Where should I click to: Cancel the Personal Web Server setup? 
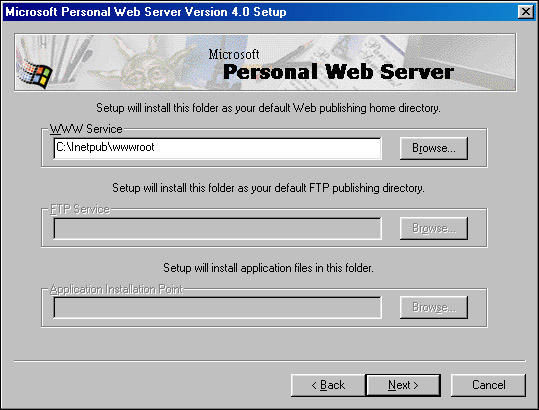(488, 385)
